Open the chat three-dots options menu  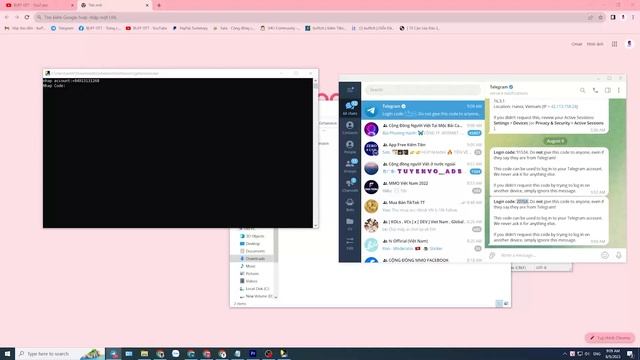[x=619, y=90]
